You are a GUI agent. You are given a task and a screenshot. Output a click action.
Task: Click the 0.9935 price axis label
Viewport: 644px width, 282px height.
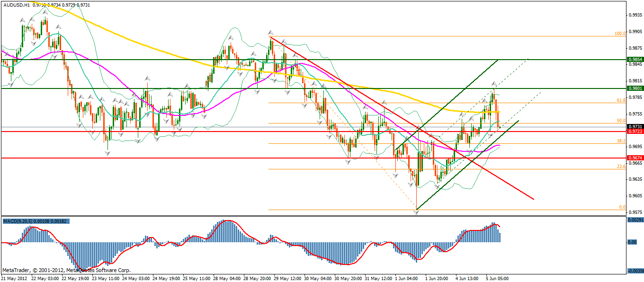(635, 15)
